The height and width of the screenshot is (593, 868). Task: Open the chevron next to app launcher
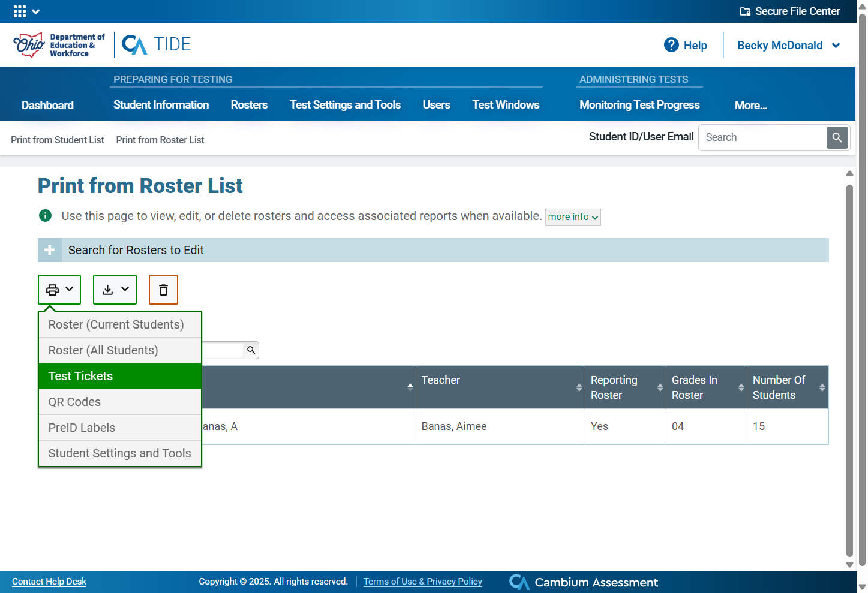[x=35, y=11]
